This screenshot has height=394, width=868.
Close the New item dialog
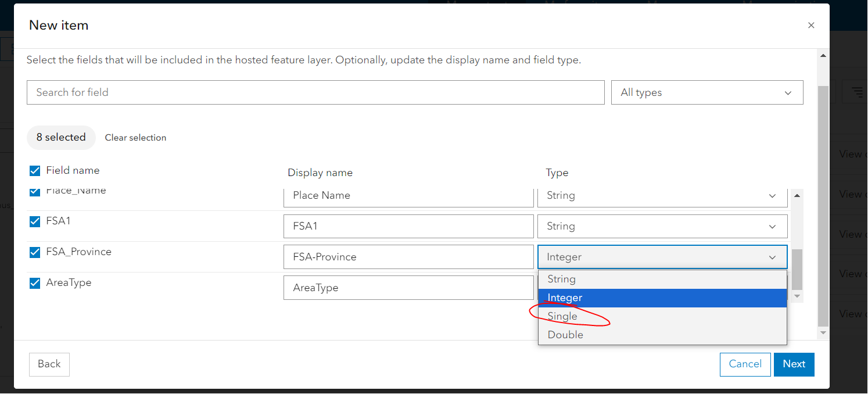coord(811,25)
